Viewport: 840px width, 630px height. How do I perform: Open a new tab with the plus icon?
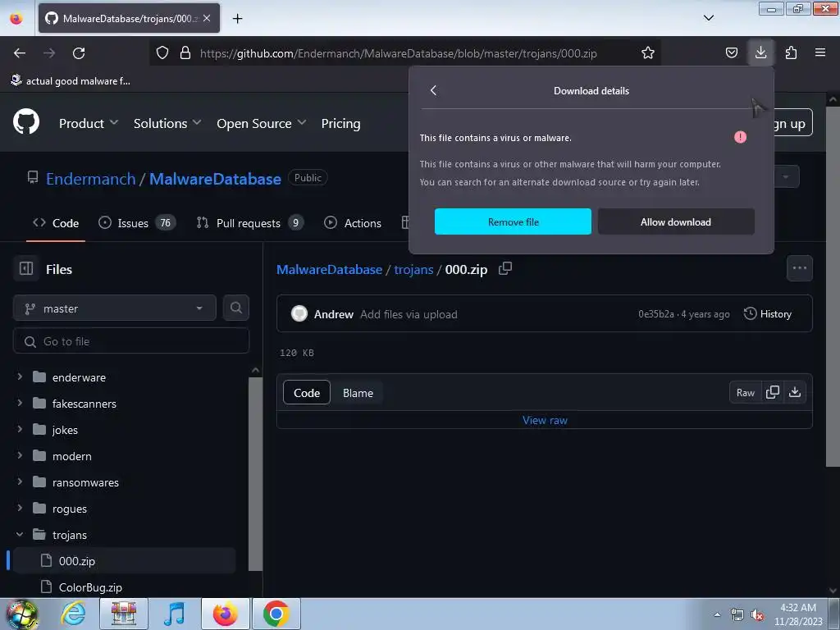click(x=237, y=18)
